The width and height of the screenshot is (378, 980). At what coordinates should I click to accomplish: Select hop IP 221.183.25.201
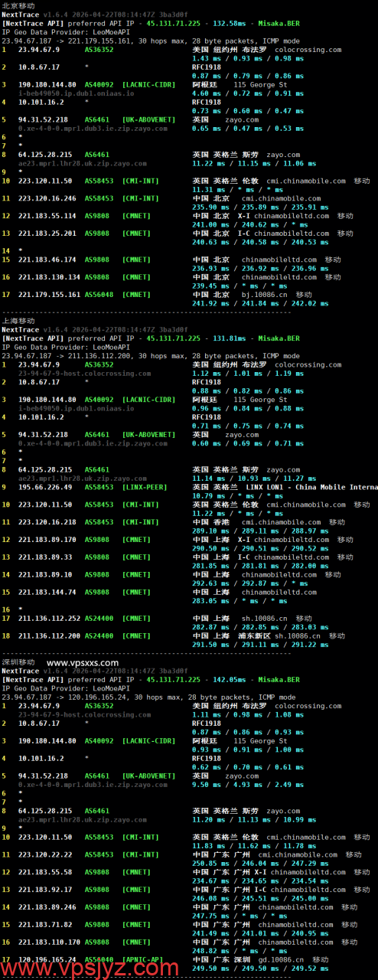(47, 234)
